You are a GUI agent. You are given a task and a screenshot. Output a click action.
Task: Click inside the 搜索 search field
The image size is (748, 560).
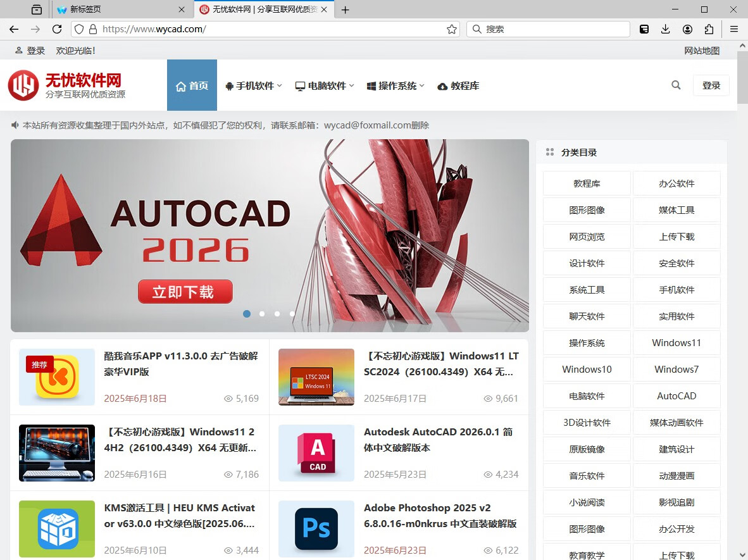[x=548, y=28]
